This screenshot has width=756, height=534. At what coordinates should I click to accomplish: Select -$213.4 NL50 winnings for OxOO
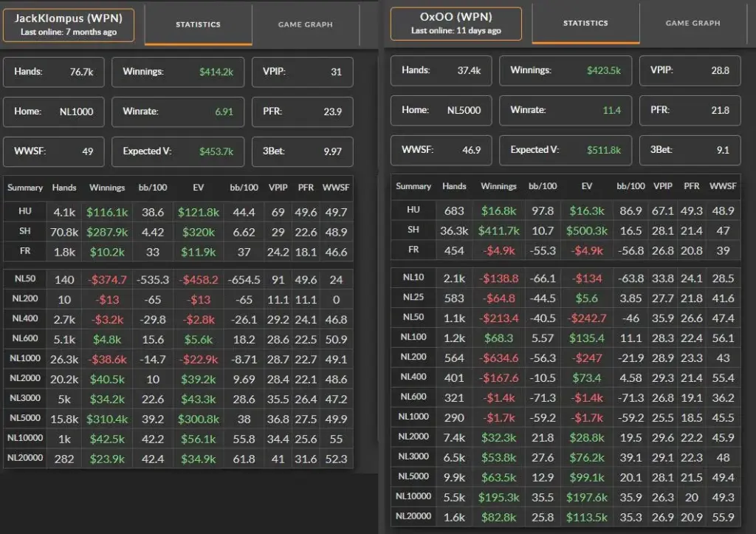pos(498,318)
